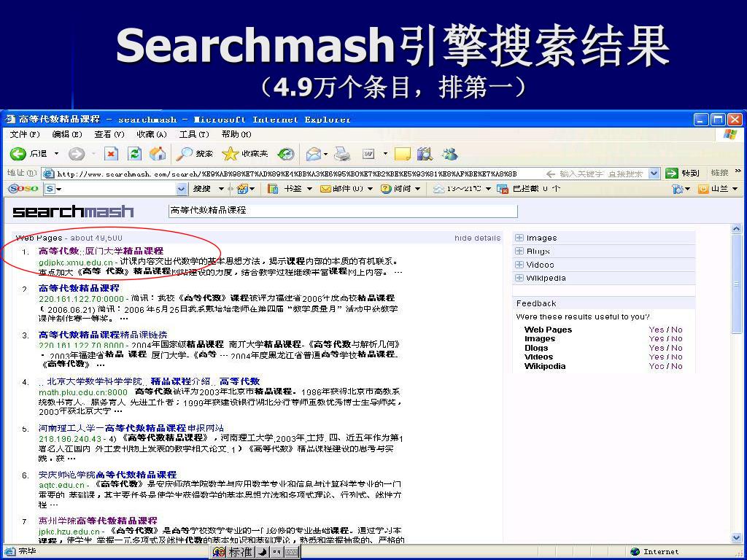Click the Soso 问问 question icon
The height and width of the screenshot is (560, 747).
point(385,189)
